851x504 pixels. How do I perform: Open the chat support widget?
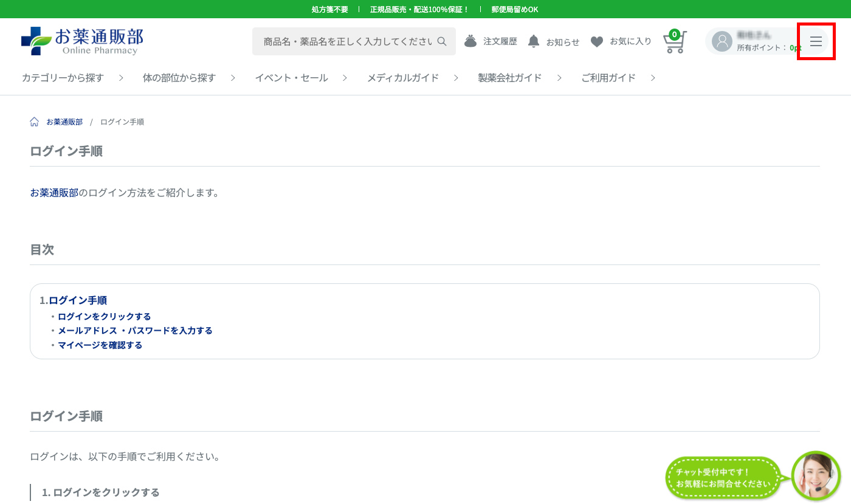pos(816,476)
